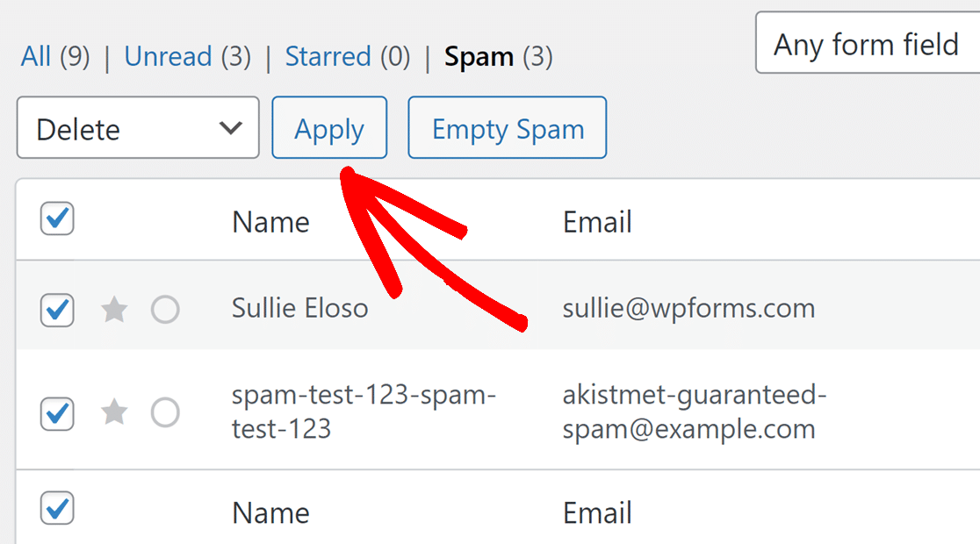Screen dimensions: 980x544
Task: Star the spam-test-123 entry
Action: click(x=114, y=412)
